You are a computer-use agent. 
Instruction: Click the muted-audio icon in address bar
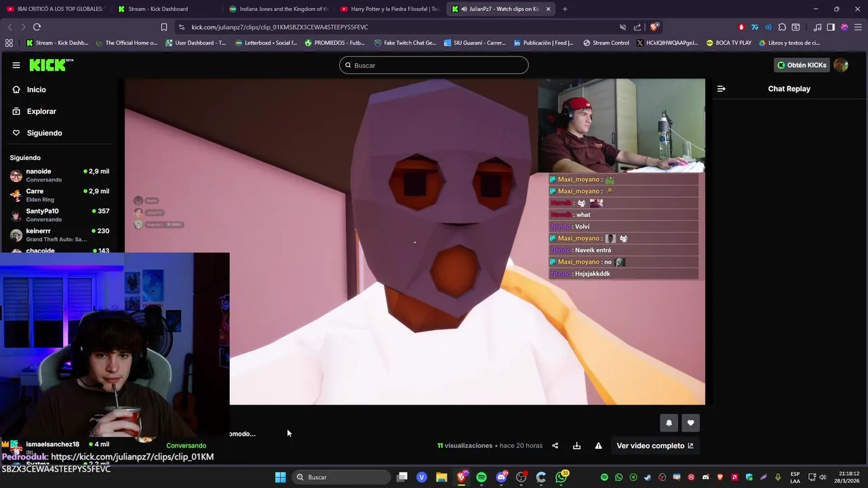623,27
